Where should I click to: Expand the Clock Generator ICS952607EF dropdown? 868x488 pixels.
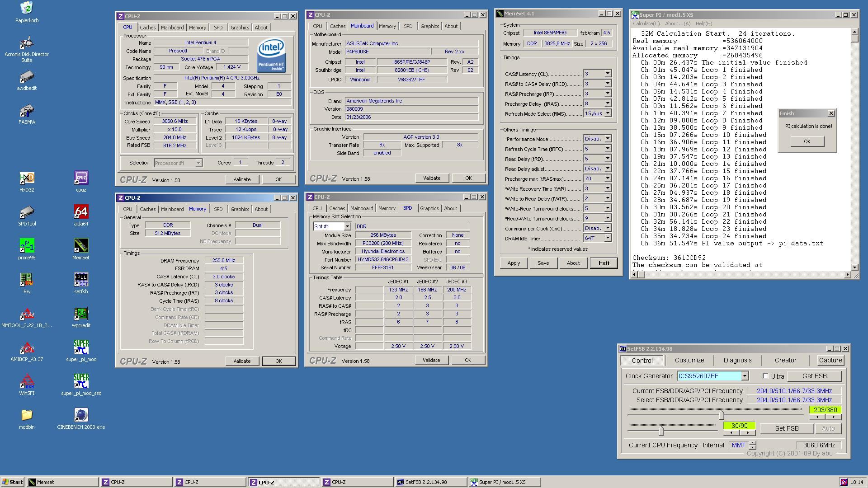[x=744, y=376]
